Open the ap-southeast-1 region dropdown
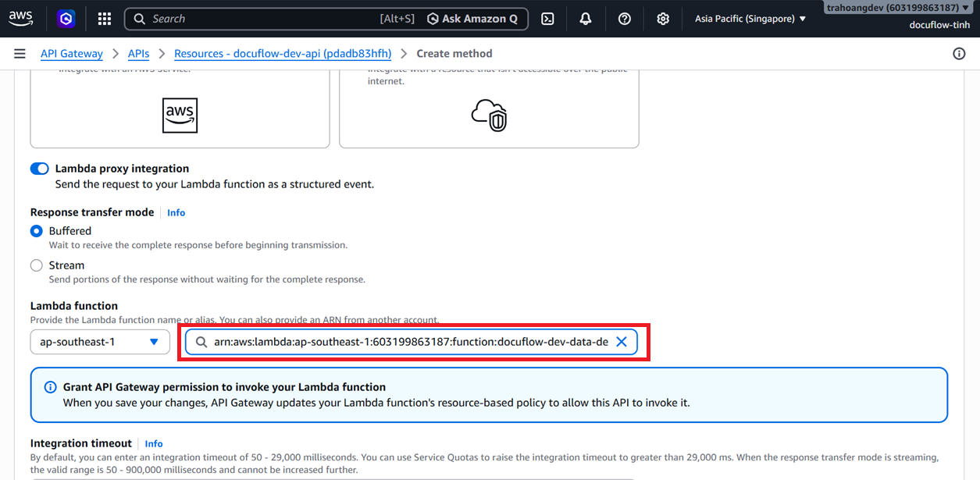 100,342
